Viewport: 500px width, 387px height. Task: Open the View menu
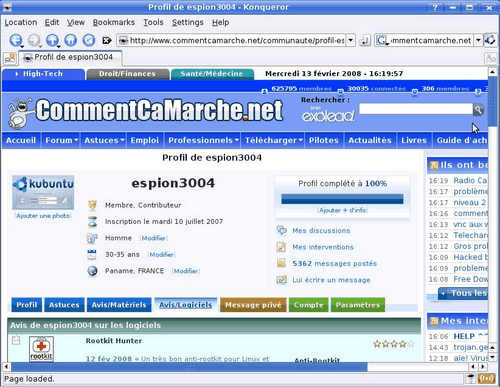coord(76,22)
